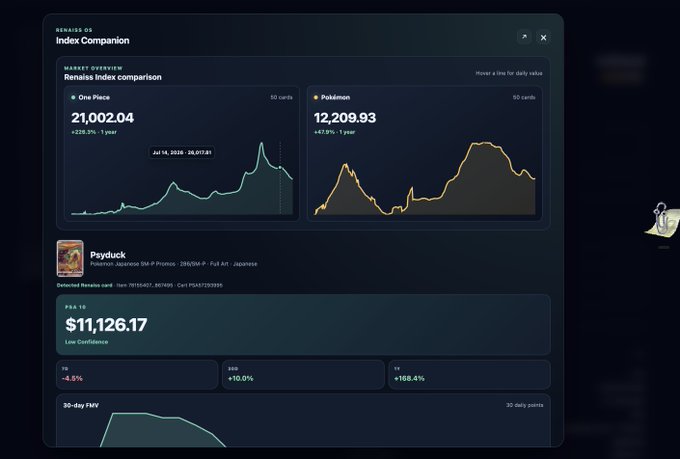Close the Index Companion panel
The height and width of the screenshot is (459, 680).
543,38
